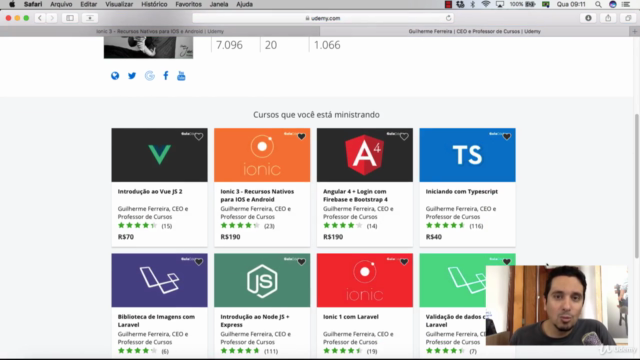
Task: Open the Facebook profile icon
Action: (166, 76)
